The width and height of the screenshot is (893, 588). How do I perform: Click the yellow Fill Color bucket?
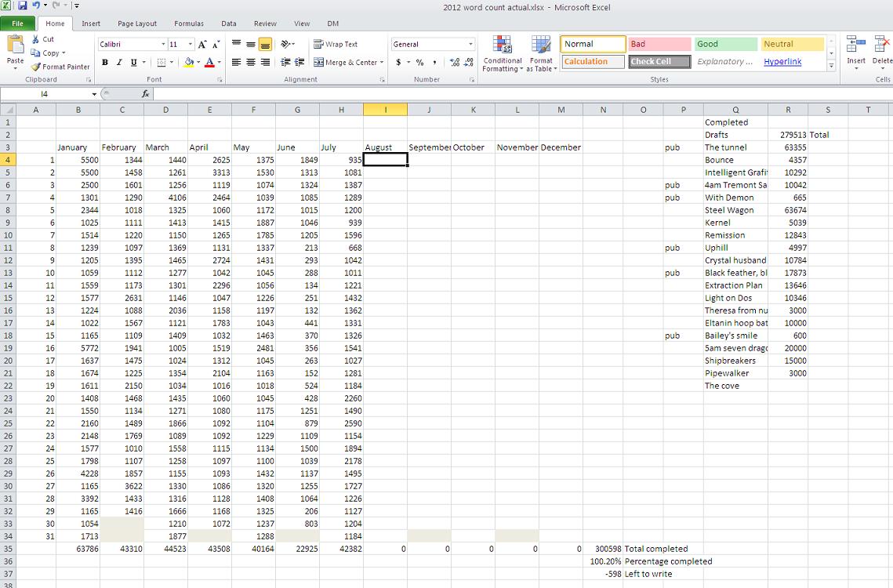point(188,62)
